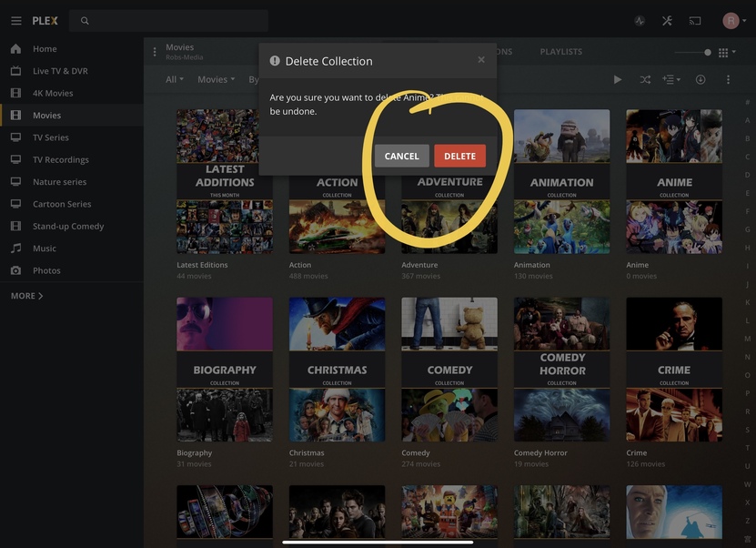The image size is (756, 548).
Task: Click the Music note icon
Action: coord(15,248)
